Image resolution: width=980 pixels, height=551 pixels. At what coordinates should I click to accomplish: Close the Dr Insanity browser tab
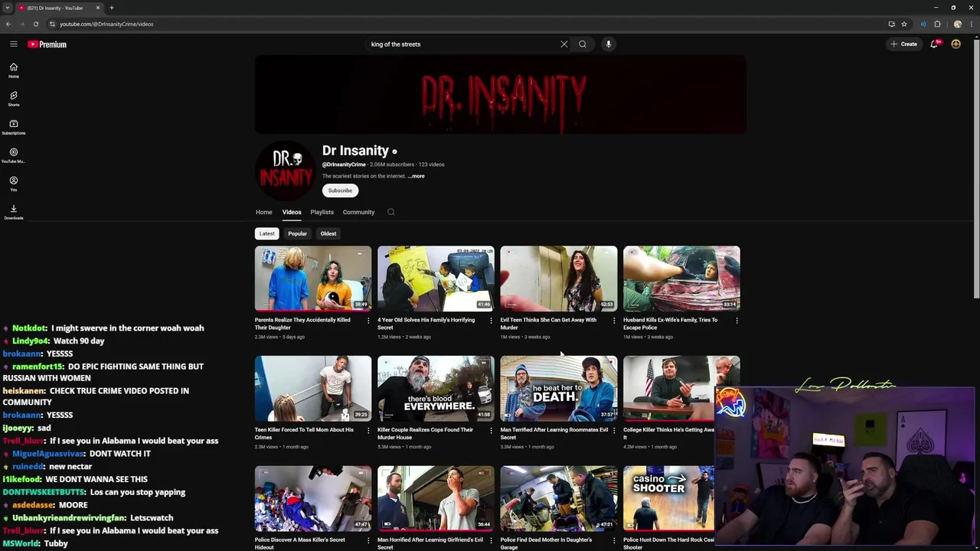tap(97, 8)
